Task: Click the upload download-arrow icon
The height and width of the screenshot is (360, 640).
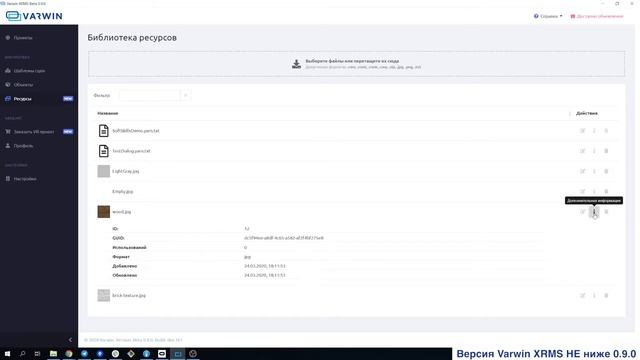Action: pyautogui.click(x=296, y=64)
